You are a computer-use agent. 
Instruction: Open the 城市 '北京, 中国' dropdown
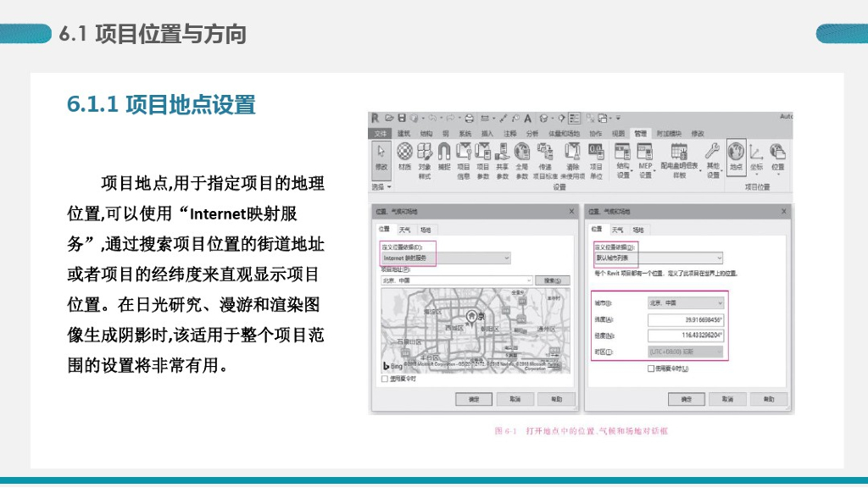click(685, 303)
